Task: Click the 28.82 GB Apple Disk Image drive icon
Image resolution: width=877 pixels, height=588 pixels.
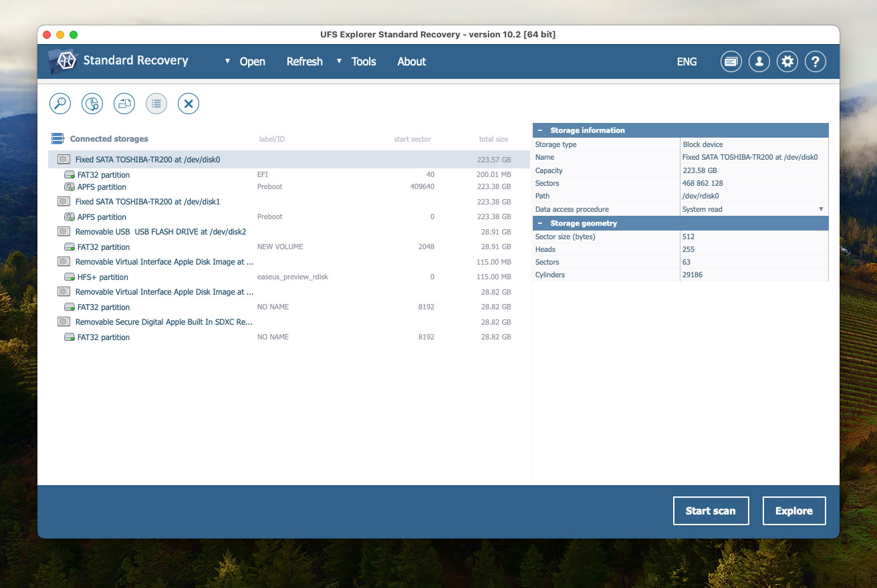Action: pos(64,291)
